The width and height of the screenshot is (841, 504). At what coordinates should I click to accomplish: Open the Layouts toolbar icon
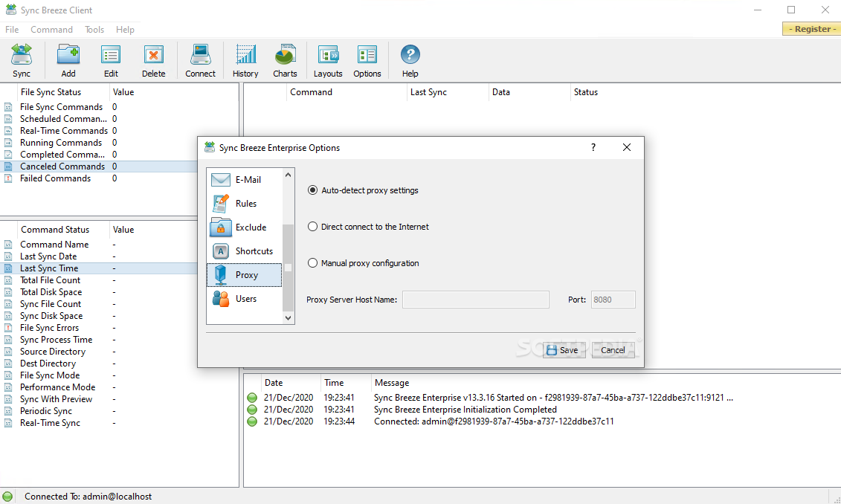click(328, 61)
